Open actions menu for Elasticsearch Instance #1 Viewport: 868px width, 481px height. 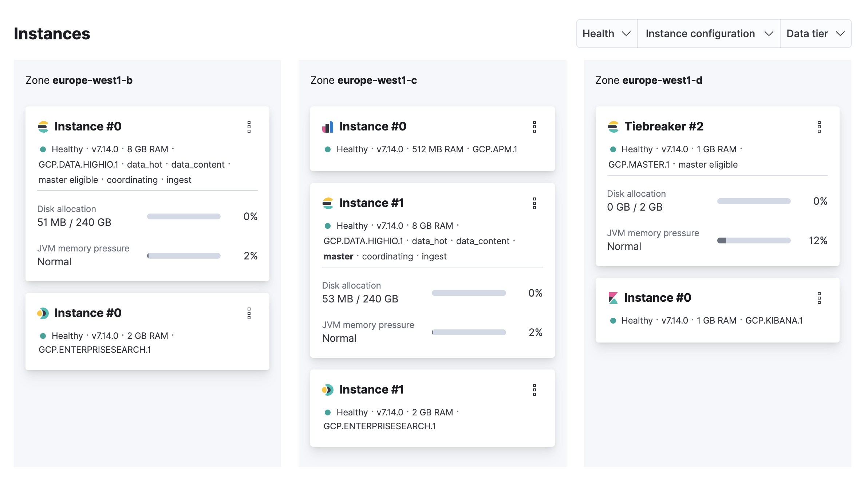(534, 203)
